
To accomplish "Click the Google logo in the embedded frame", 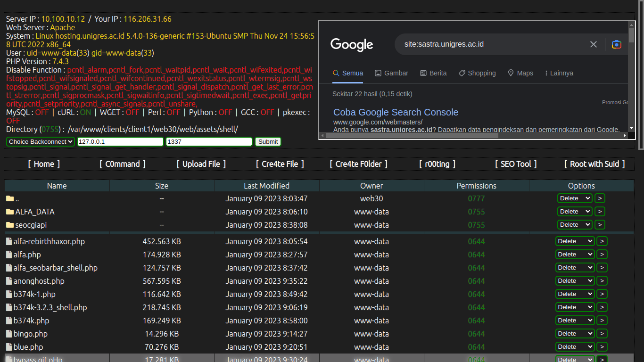I will pyautogui.click(x=352, y=45).
